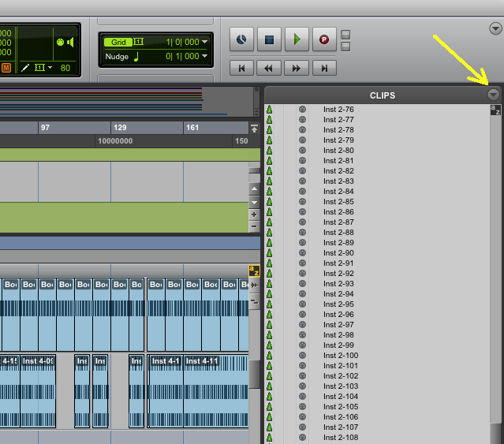Screen dimensions: 504x444
Task: Select clip Inst 2-91 in Clips list
Action: point(338,263)
